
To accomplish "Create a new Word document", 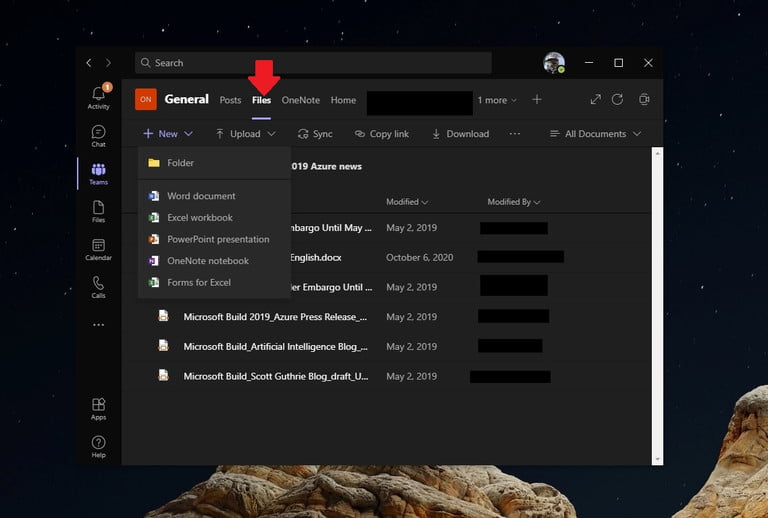I will click(215, 196).
